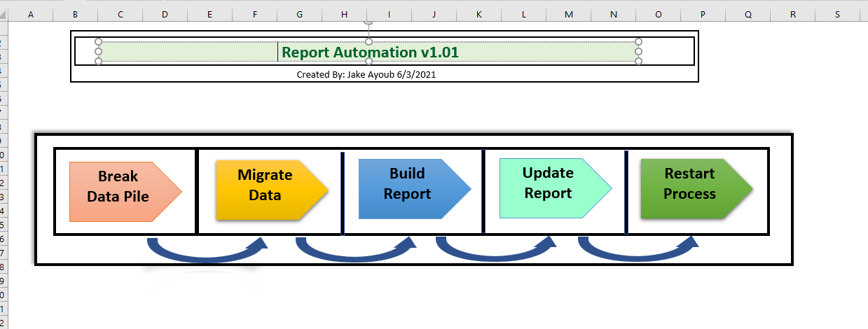The image size is (868, 329).
Task: Select column K header
Action: tap(479, 14)
